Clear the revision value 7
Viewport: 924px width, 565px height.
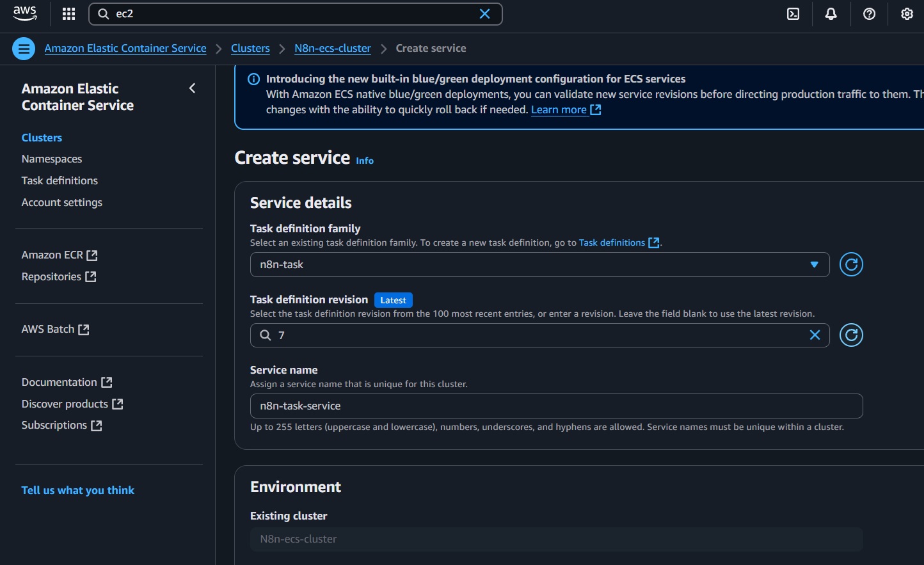click(815, 335)
